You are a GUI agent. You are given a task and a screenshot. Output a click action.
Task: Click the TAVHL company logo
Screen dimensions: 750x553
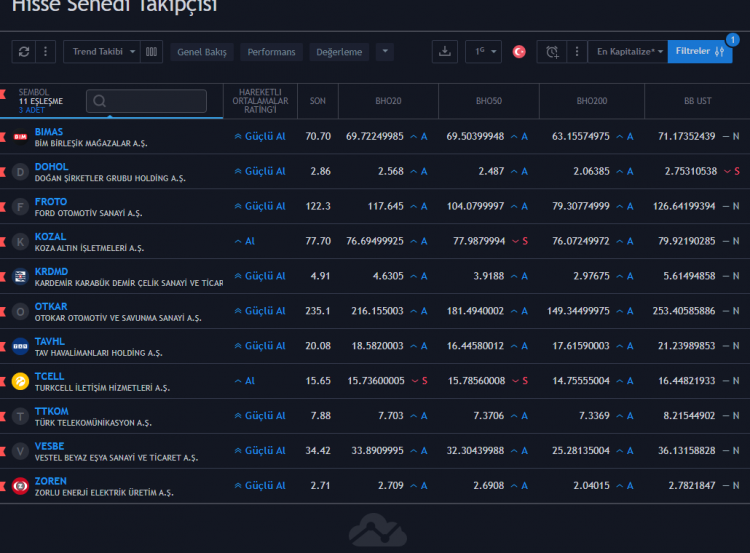click(x=20, y=346)
